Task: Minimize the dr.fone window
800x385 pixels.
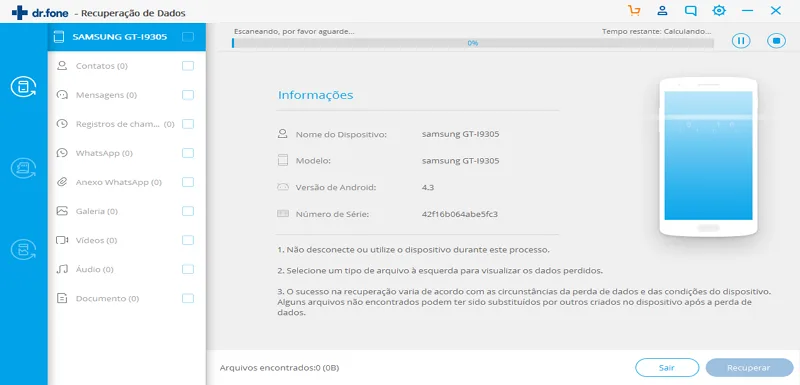Action: tap(747, 11)
